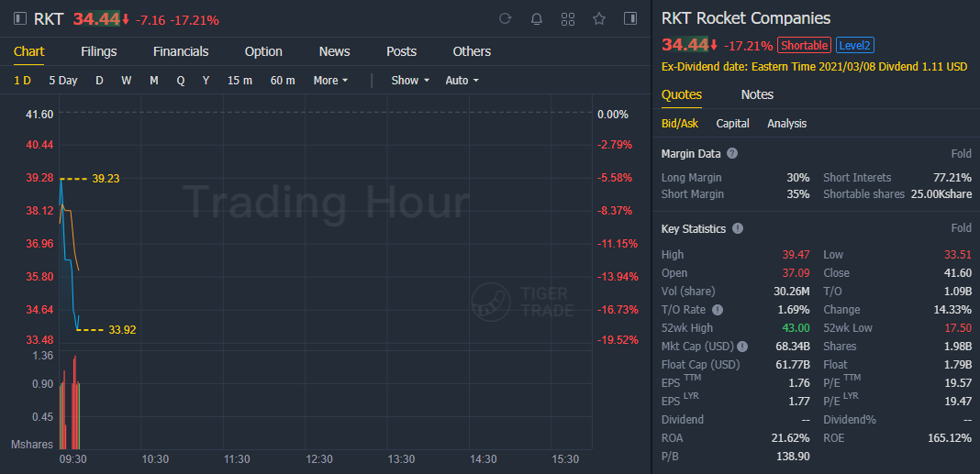Viewport: 980px width, 474px height.
Task: Select the W weekly chart period
Action: (x=127, y=81)
